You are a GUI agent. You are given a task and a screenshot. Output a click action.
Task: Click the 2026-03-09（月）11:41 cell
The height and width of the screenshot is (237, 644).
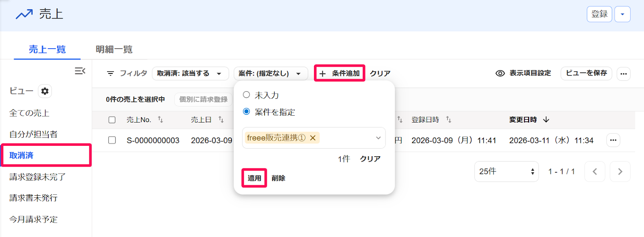point(454,141)
